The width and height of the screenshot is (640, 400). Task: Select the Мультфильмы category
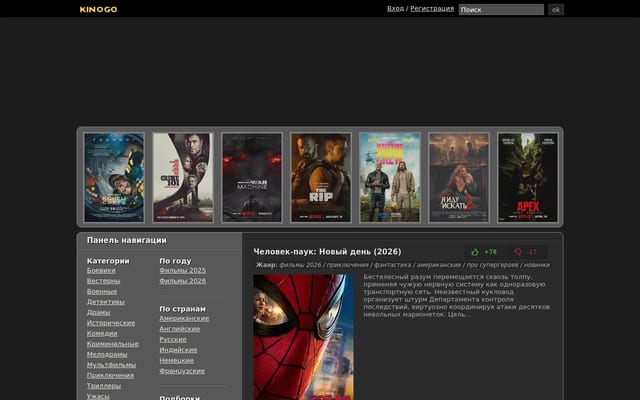(111, 365)
